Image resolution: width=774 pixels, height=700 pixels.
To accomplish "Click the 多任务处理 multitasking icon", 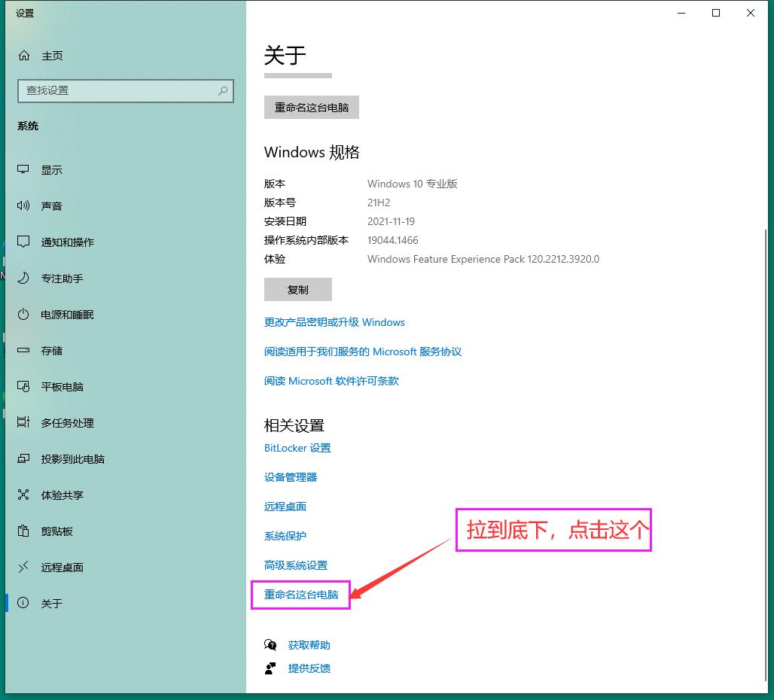I will 23,423.
